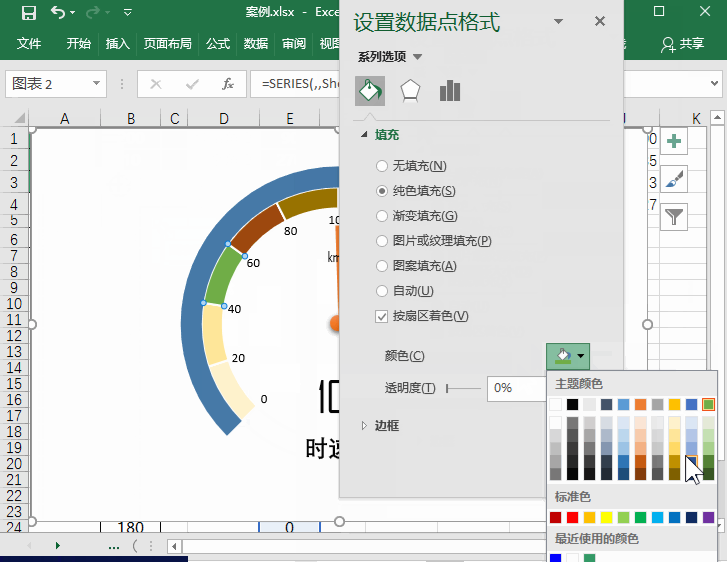Click the Redo arrow icon

pos(93,12)
